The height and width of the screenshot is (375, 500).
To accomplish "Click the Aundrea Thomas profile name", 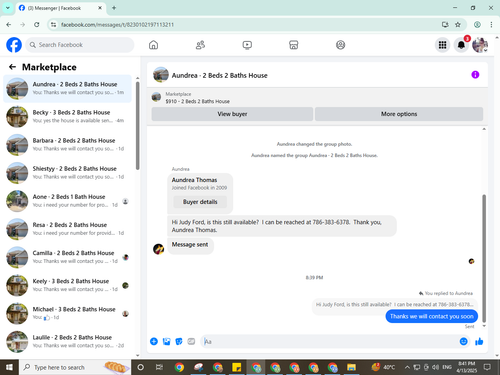I will click(194, 180).
